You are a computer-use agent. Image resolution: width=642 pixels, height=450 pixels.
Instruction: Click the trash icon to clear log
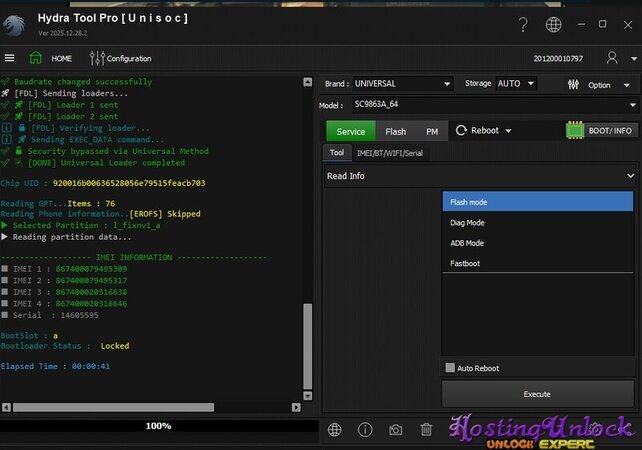[426, 429]
